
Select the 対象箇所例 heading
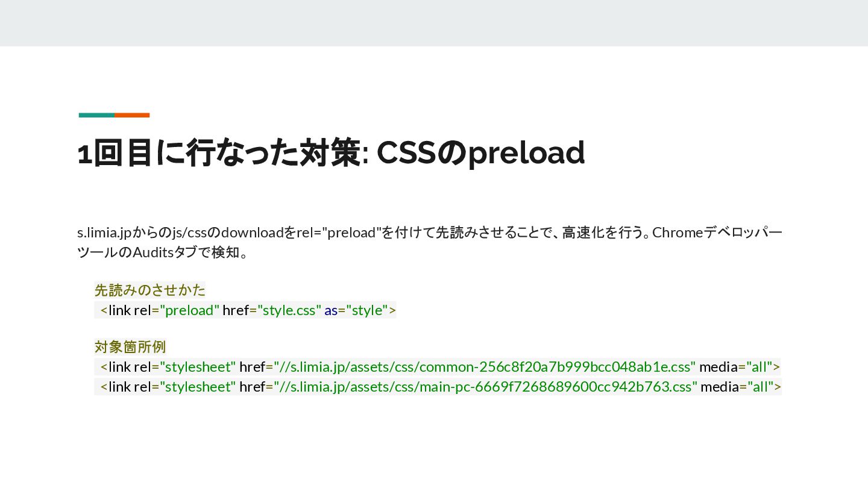pos(130,347)
